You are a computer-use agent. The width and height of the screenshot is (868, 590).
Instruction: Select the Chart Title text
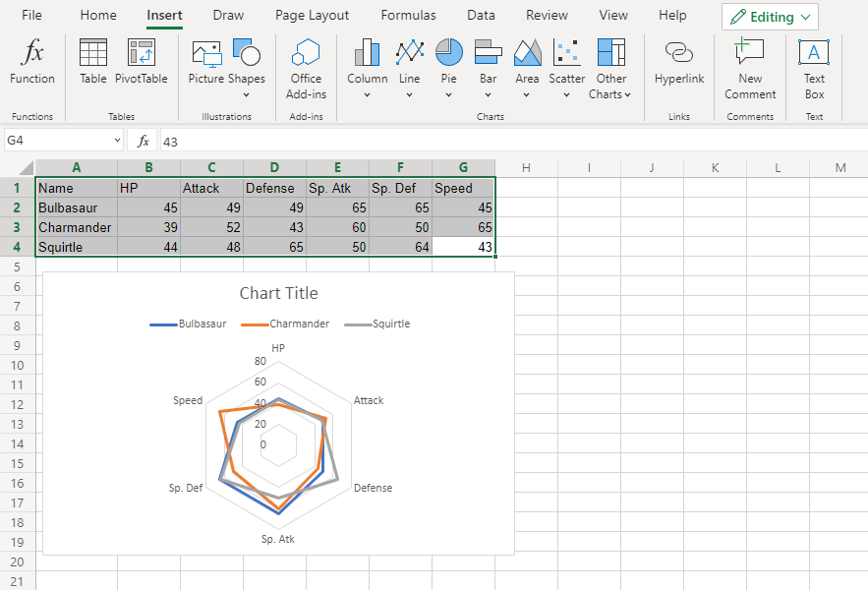(x=279, y=293)
